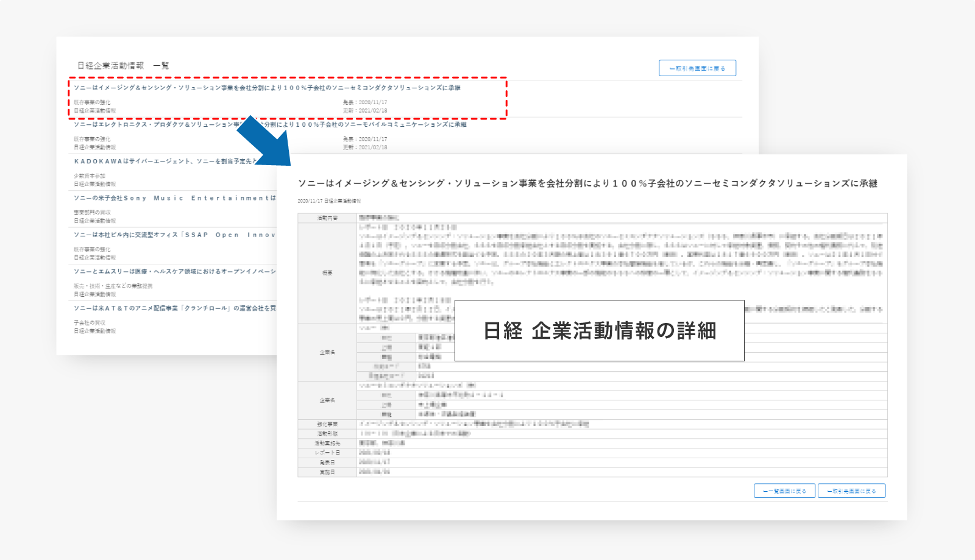Click 取引先画面に戻る button in the list window
Image resolution: width=975 pixels, height=560 pixels.
(697, 68)
